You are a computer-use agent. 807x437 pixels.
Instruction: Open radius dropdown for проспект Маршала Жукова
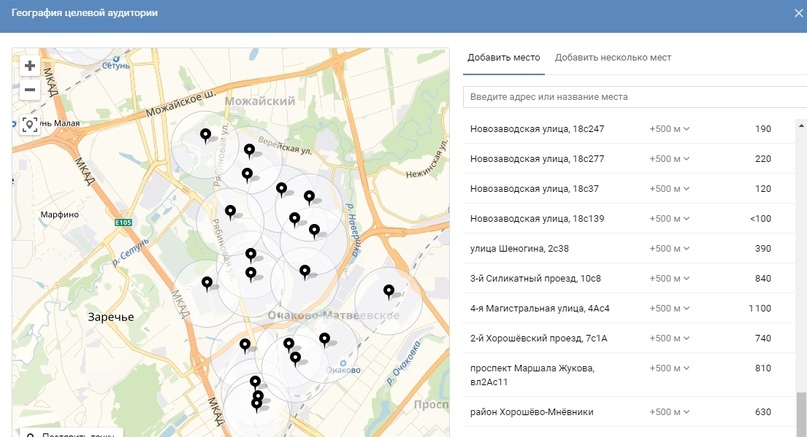[669, 368]
